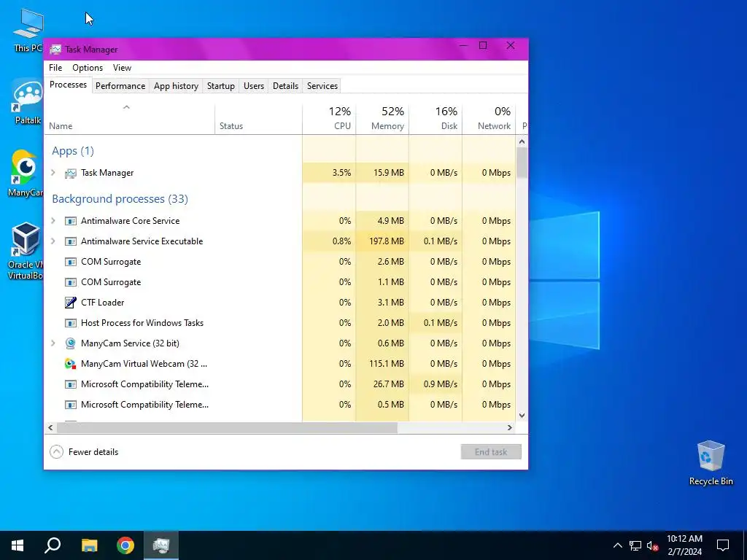
Task: Sort by the Status column header
Action: click(x=258, y=119)
